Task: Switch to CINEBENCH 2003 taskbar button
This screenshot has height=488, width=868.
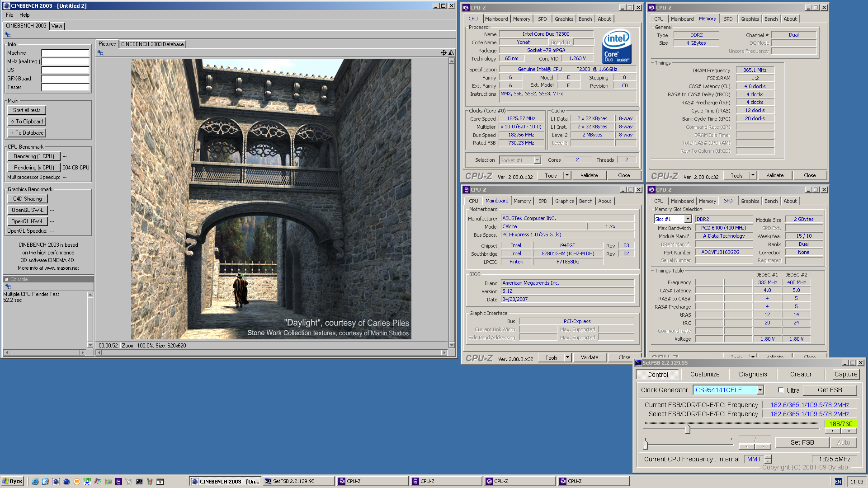Action: tap(225, 481)
